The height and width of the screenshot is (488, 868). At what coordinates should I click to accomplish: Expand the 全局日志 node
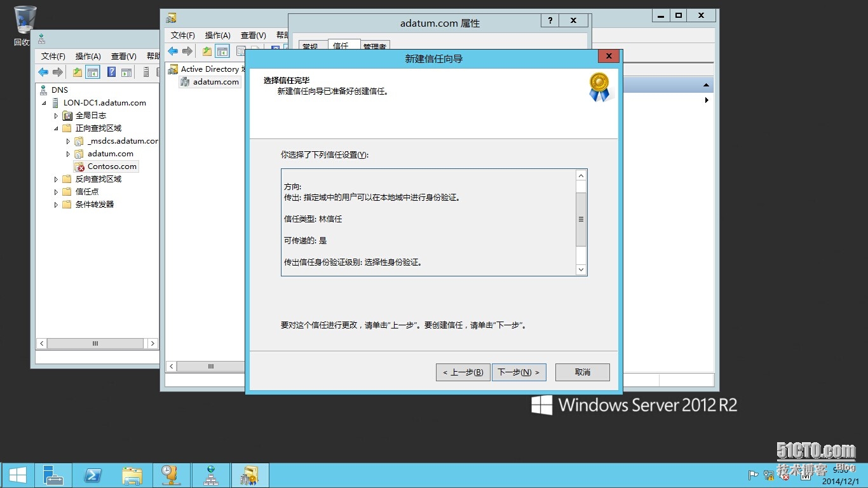[56, 116]
